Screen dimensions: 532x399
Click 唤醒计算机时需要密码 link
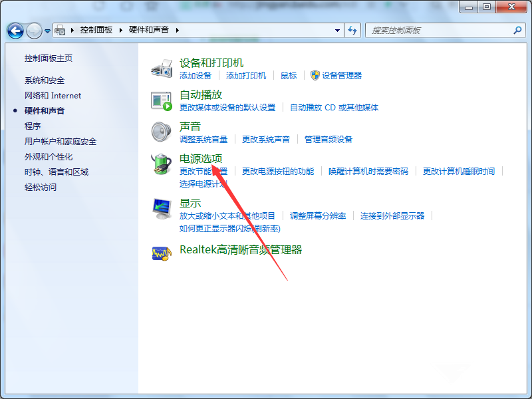click(x=368, y=172)
